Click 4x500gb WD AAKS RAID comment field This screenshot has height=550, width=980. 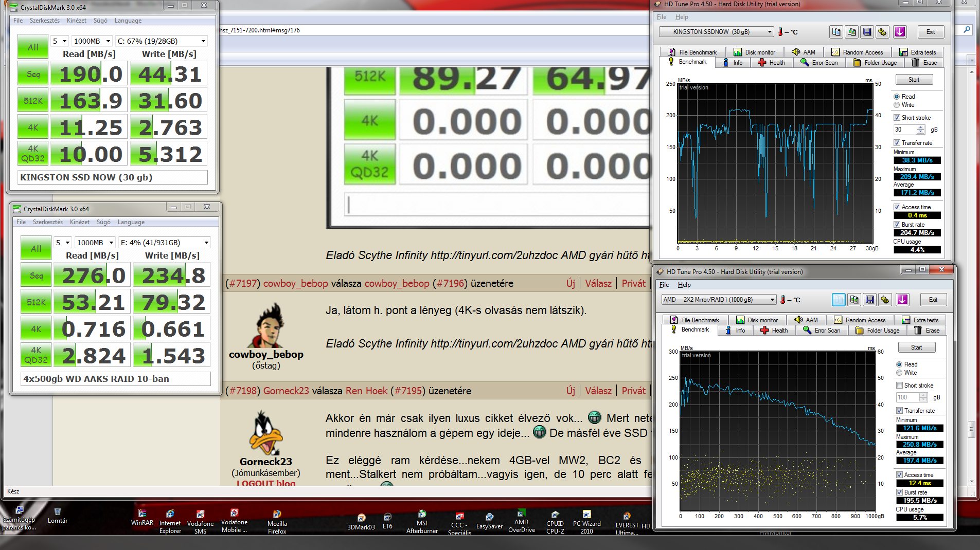coord(116,379)
